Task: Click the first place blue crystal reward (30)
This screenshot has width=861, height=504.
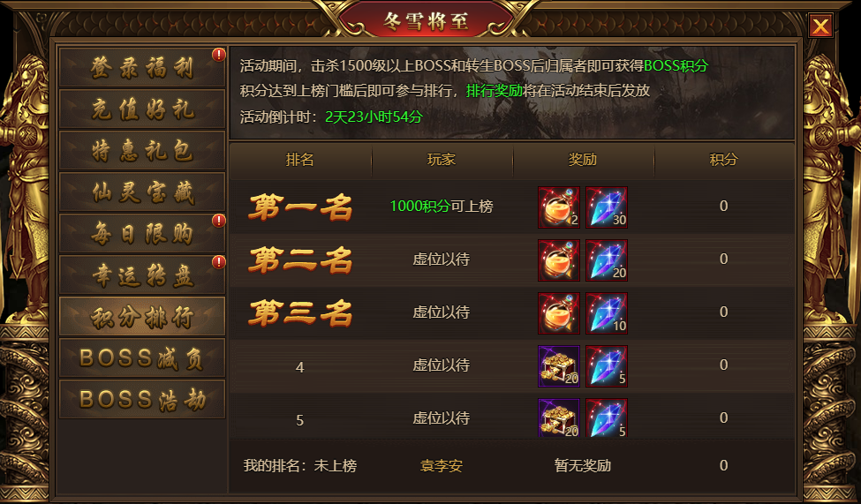Action: pos(606,207)
